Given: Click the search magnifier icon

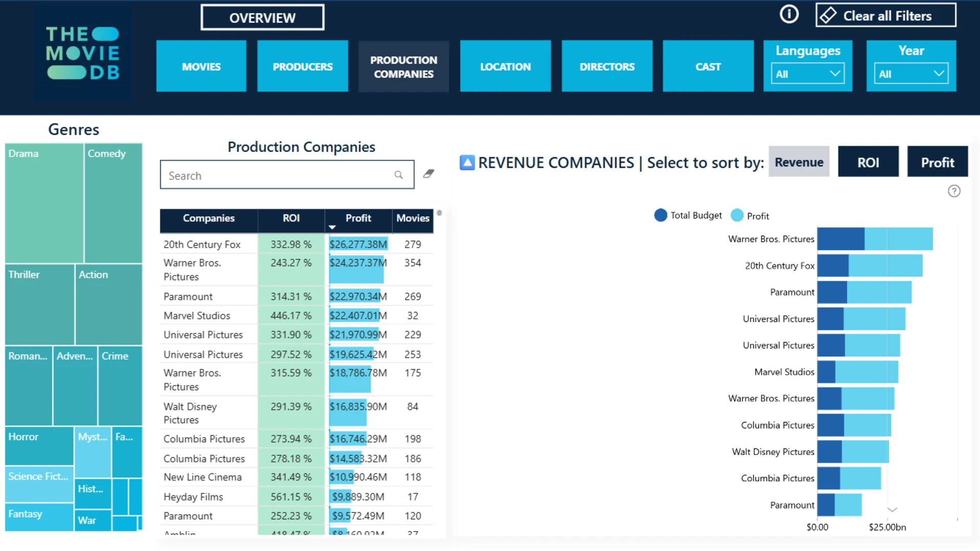Looking at the screenshot, I should click(x=399, y=175).
